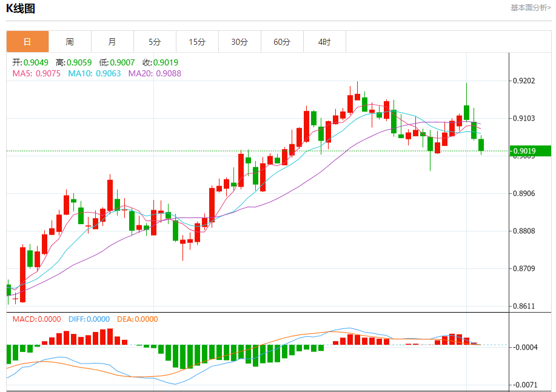Viewport: 556px width, 392px height.
Task: Click the MA10: 0.9063 indicator label
Action: (x=95, y=73)
